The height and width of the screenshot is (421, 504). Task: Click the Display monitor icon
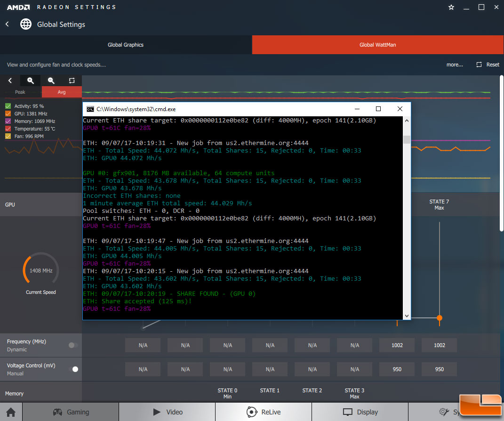coord(348,412)
